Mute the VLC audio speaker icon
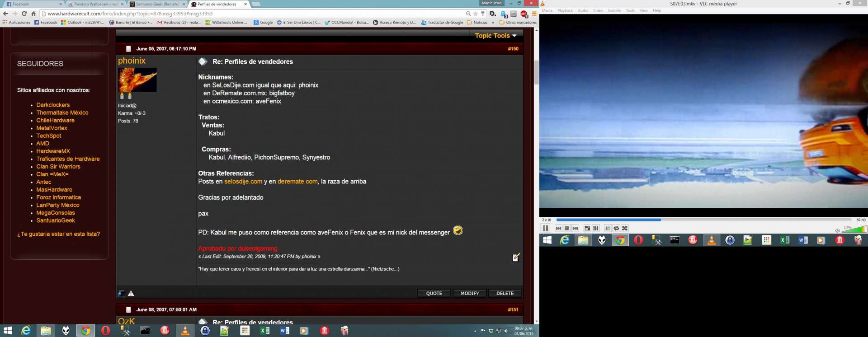This screenshot has height=337, width=868. 837,230
